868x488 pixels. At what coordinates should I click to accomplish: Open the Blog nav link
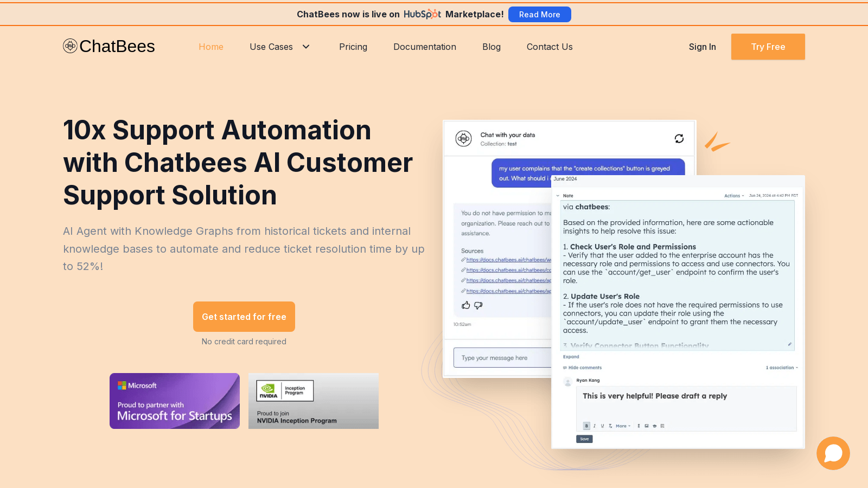tap(492, 47)
